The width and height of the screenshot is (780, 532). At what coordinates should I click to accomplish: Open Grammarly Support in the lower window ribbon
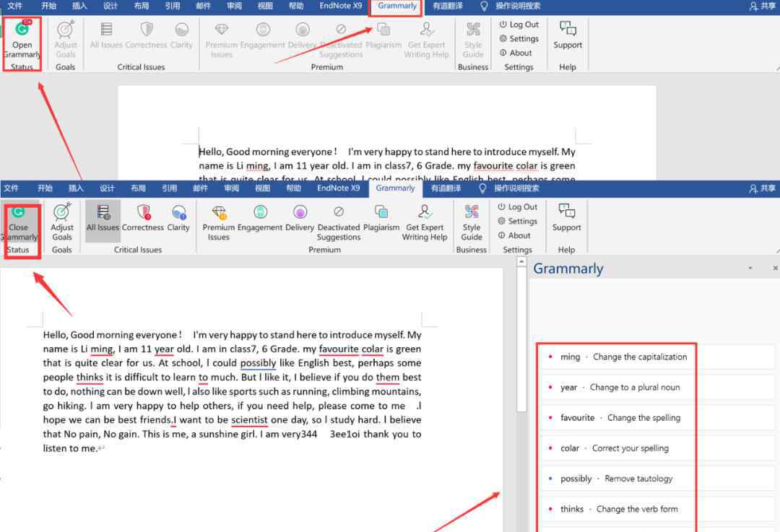coord(567,218)
